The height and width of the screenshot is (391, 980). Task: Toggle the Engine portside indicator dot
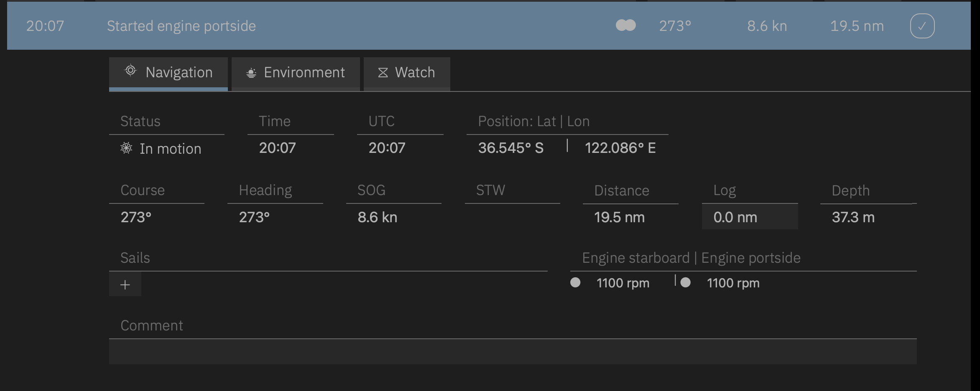point(686,283)
